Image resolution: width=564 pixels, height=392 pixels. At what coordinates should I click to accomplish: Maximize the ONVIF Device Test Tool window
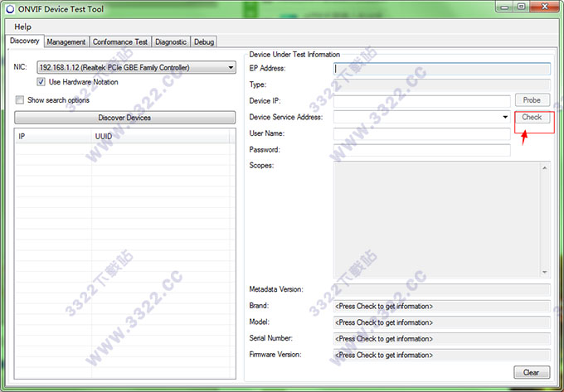[x=521, y=7]
